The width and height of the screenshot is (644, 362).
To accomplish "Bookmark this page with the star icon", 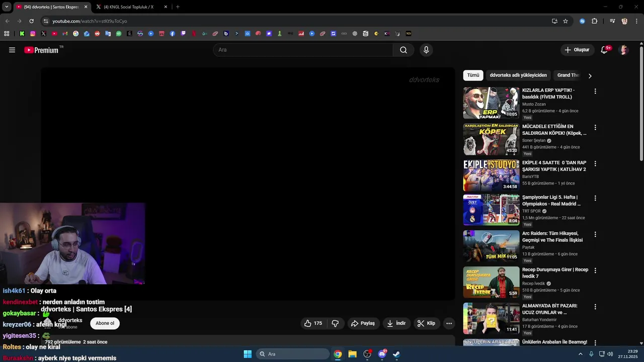I will click(x=566, y=21).
